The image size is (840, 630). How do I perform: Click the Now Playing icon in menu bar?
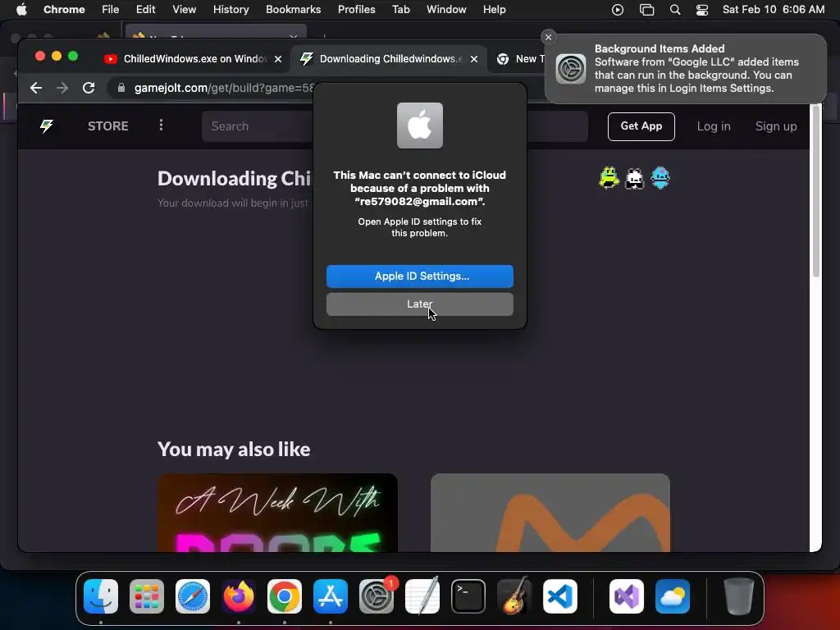tap(618, 10)
